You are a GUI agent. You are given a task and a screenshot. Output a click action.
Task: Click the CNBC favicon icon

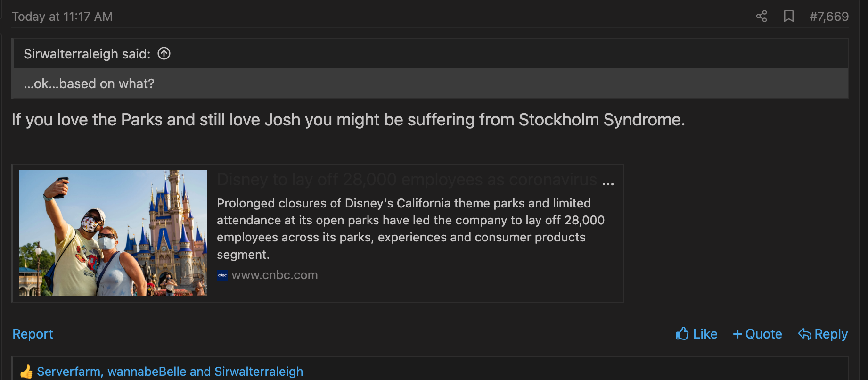coord(222,275)
